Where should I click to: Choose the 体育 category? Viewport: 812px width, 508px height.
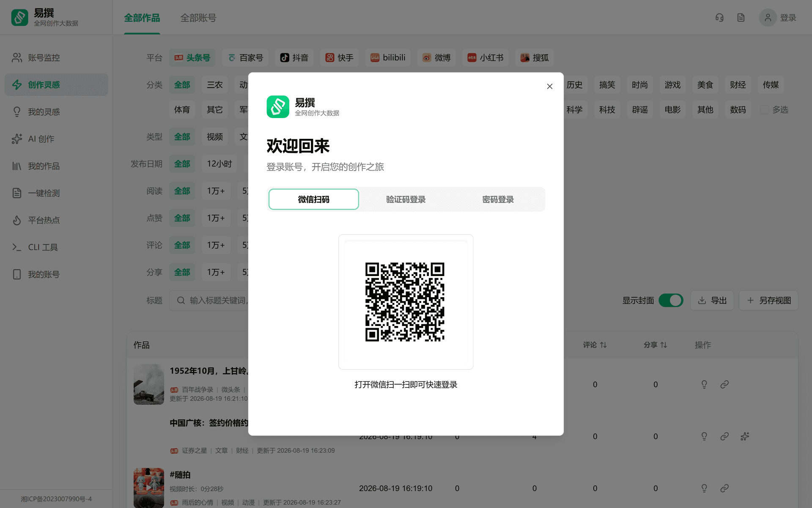coord(182,110)
